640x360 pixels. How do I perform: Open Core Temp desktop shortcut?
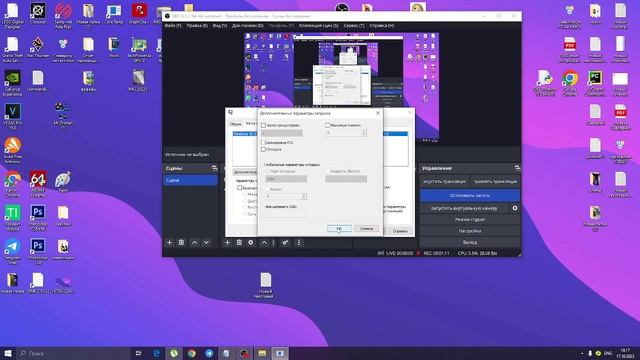click(113, 14)
